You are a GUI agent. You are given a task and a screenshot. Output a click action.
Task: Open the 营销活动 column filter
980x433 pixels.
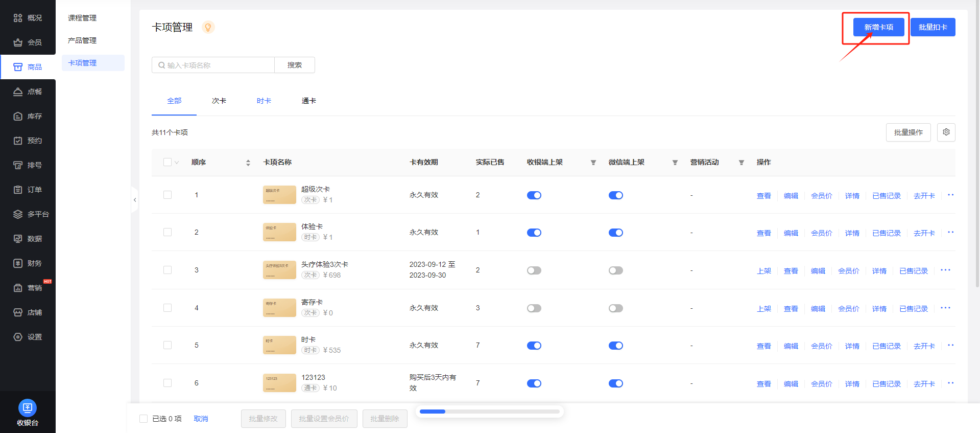(741, 163)
